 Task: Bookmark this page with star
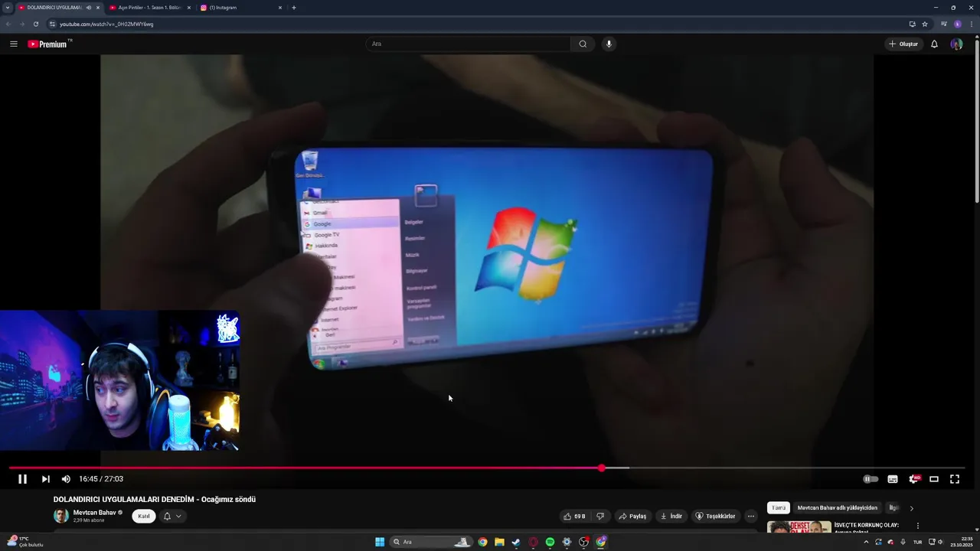point(925,24)
